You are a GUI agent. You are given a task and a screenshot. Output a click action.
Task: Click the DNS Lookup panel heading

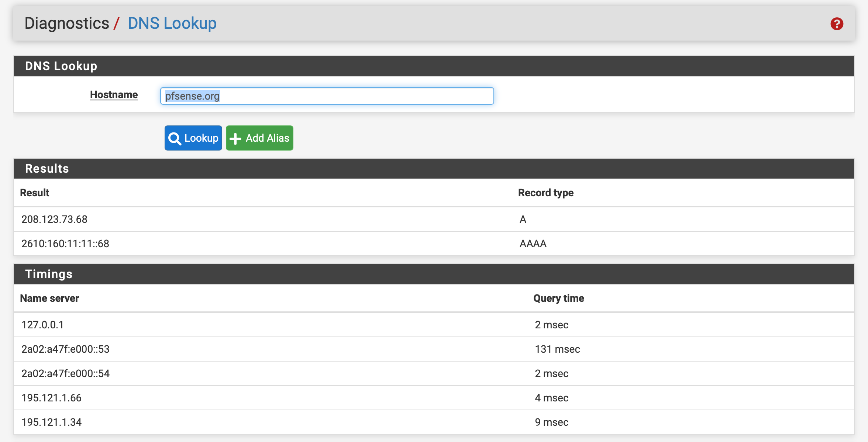(61, 66)
